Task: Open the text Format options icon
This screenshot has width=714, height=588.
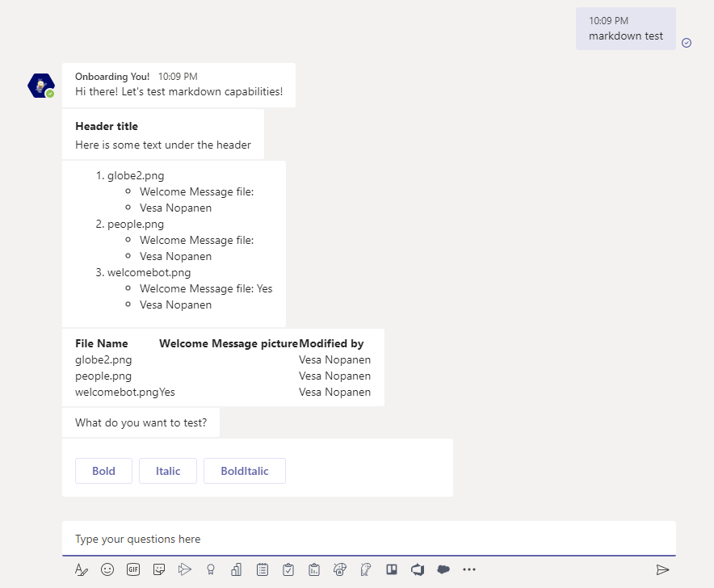Action: pyautogui.click(x=81, y=569)
